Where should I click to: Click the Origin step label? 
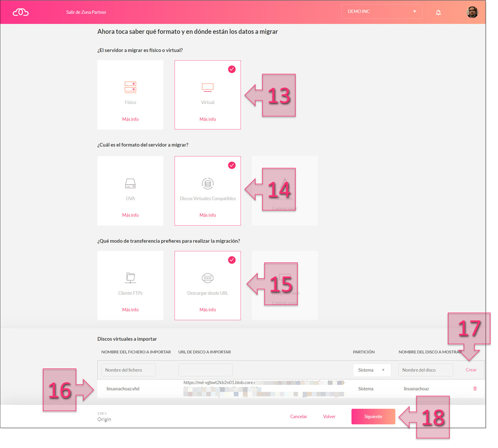104,419
